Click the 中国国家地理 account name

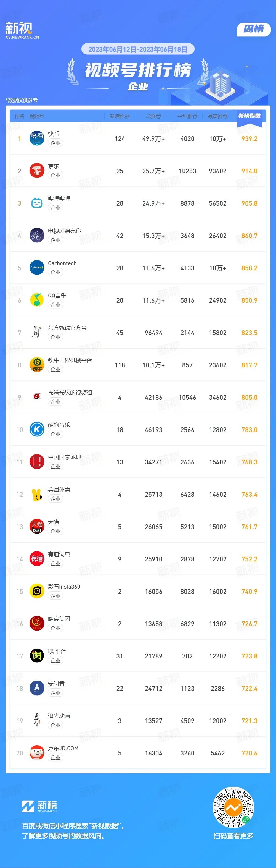pos(65,457)
